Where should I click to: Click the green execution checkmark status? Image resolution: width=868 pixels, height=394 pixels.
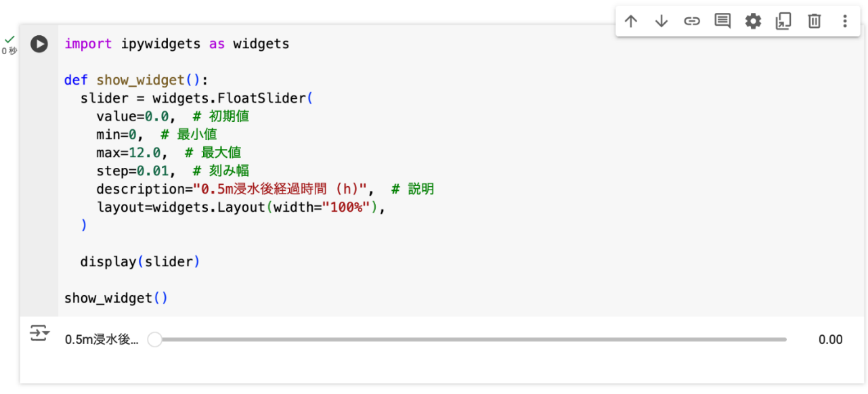click(x=9, y=40)
